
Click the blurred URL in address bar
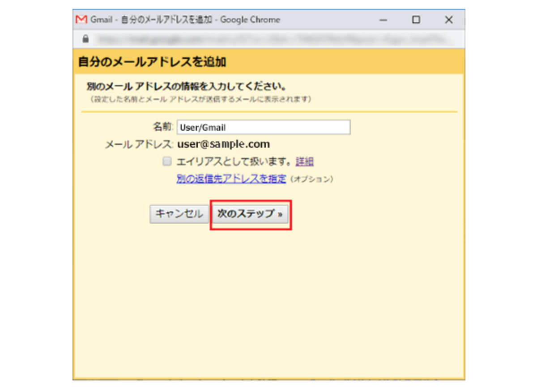273,39
